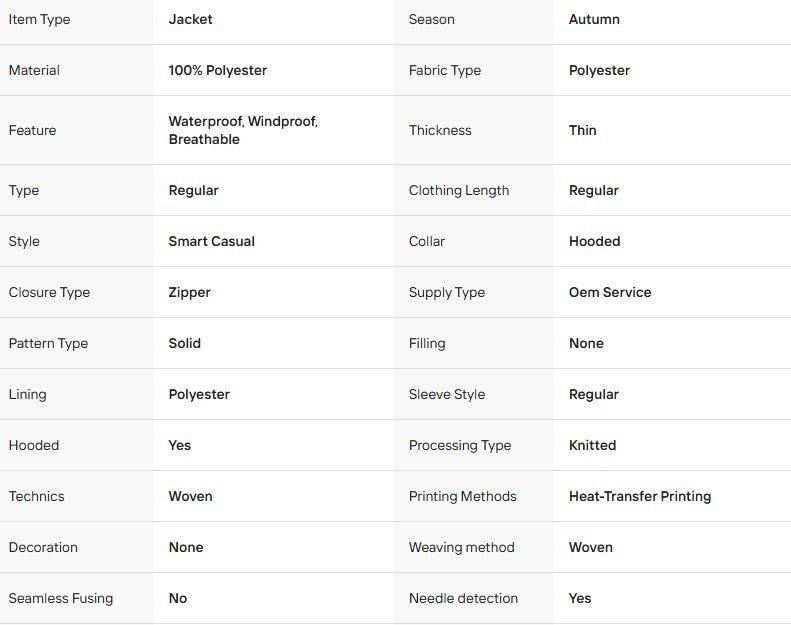Click the Smart Casual style value
This screenshot has height=625, width=791.
point(211,241)
